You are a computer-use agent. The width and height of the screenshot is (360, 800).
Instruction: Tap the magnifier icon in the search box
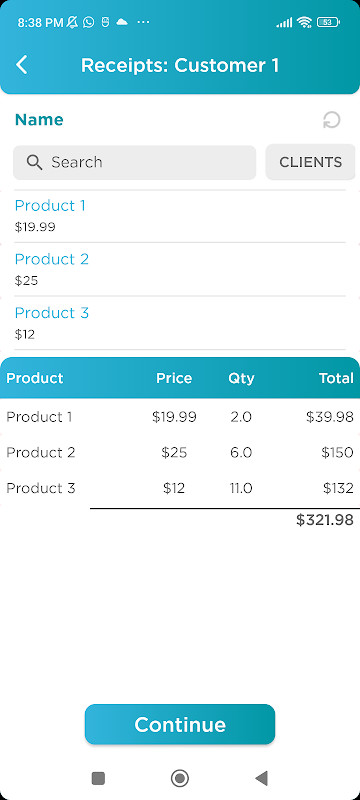click(x=34, y=162)
